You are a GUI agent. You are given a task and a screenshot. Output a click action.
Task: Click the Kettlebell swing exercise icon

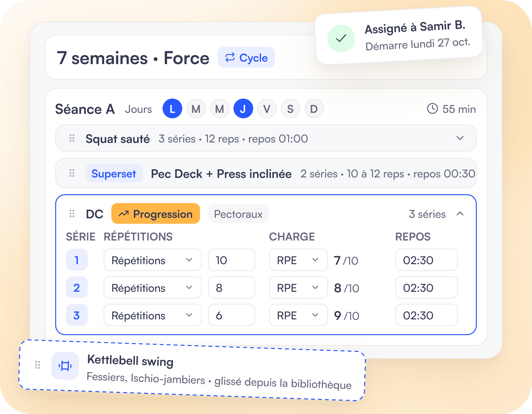(x=65, y=366)
